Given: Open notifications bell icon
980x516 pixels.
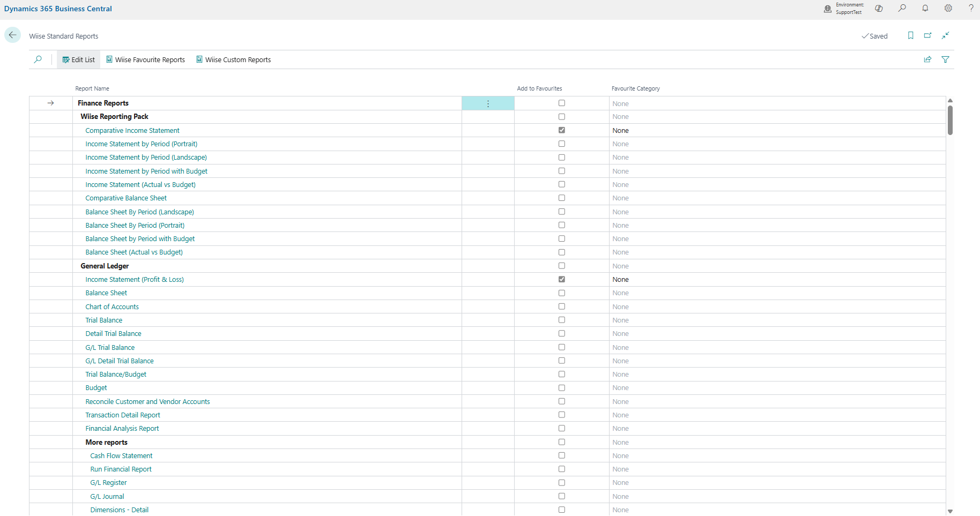Looking at the screenshot, I should click(925, 9).
